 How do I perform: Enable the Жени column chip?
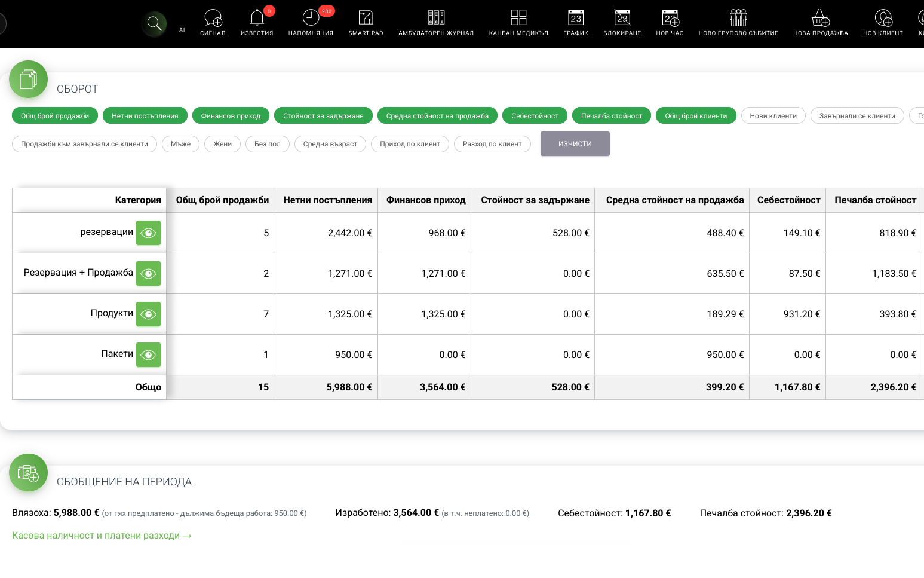pos(222,144)
